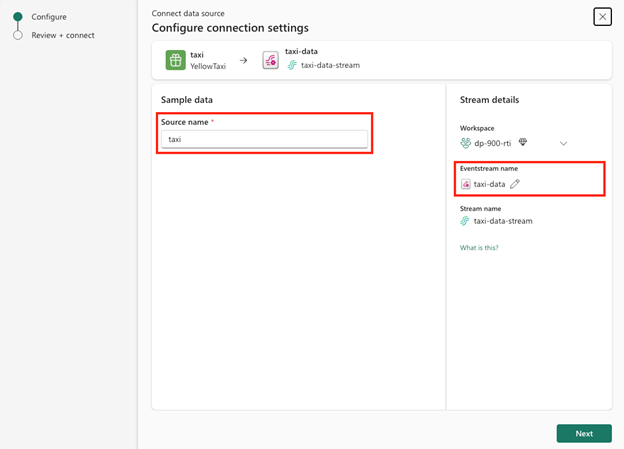
Task: Focus the Source name text field
Action: (x=265, y=139)
